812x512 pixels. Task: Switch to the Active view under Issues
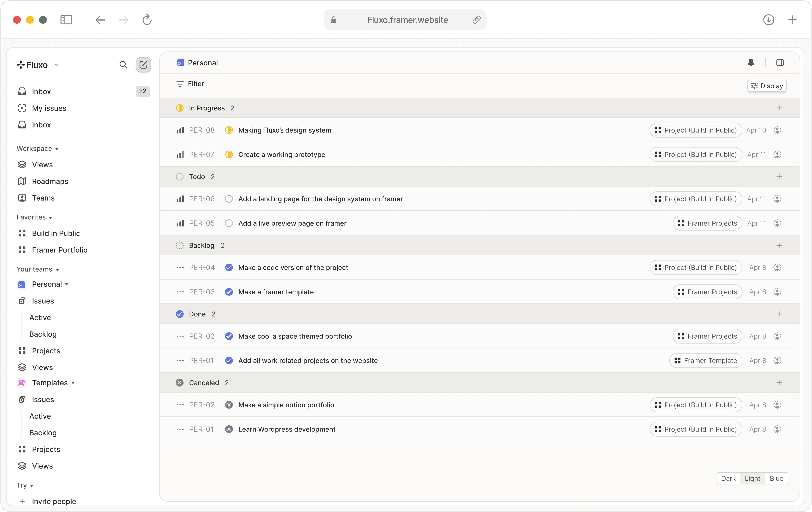40,317
